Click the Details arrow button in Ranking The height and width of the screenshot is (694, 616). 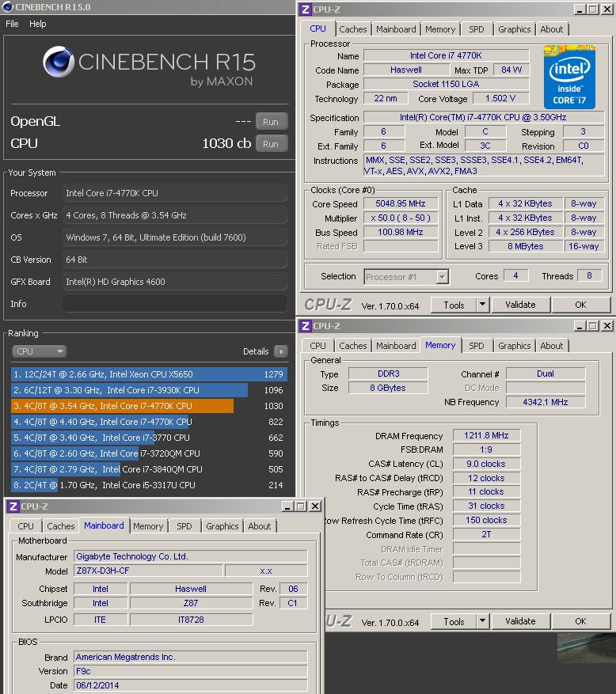pyautogui.click(x=281, y=351)
